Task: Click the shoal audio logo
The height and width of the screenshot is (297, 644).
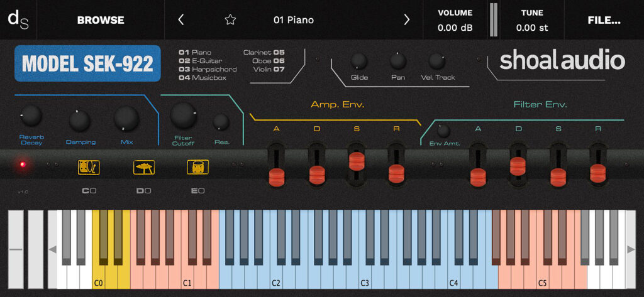Action: [562, 61]
